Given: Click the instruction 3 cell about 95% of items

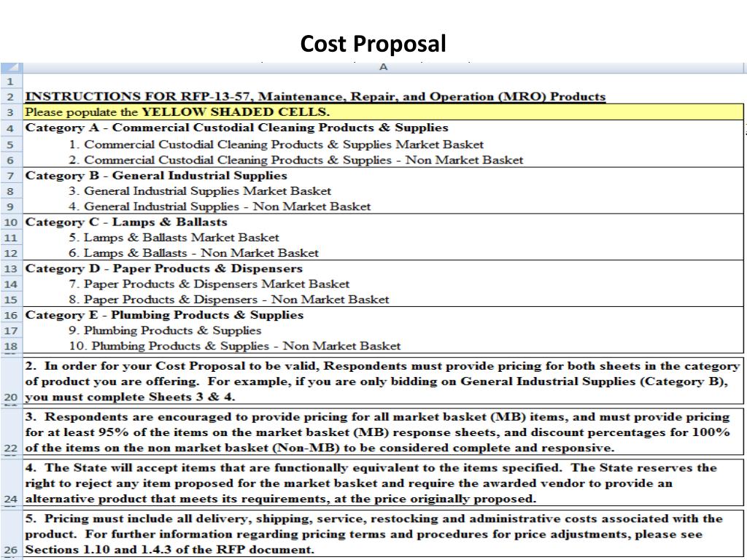Looking at the screenshot, I should tap(383, 432).
